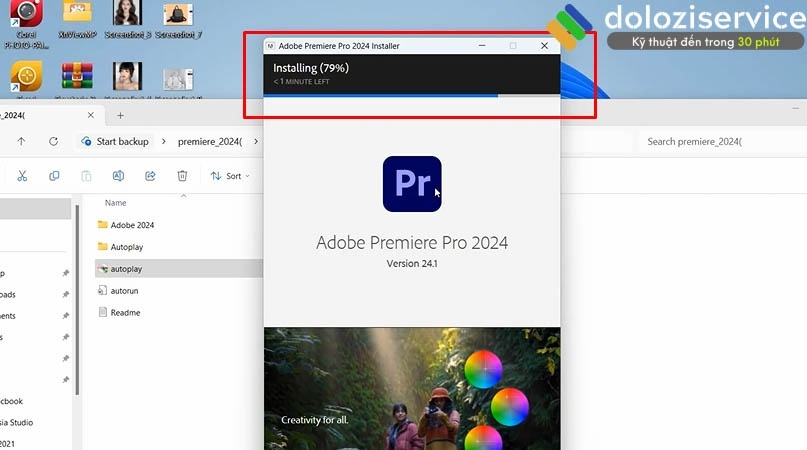Image resolution: width=807 pixels, height=450 pixels.
Task: Click the sidebar item ending in 'cbook'
Action: pyautogui.click(x=11, y=401)
